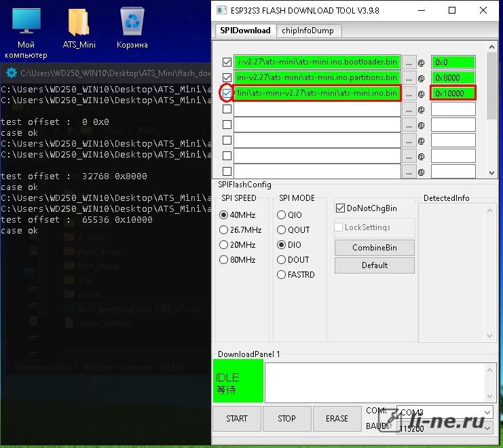
Task: Switch to the SPIDownload tab
Action: pos(245,31)
